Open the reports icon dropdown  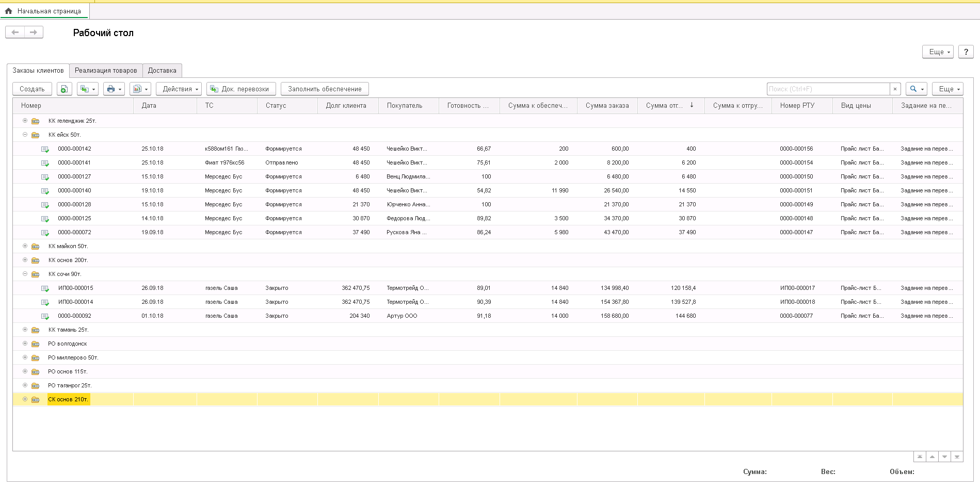point(140,89)
